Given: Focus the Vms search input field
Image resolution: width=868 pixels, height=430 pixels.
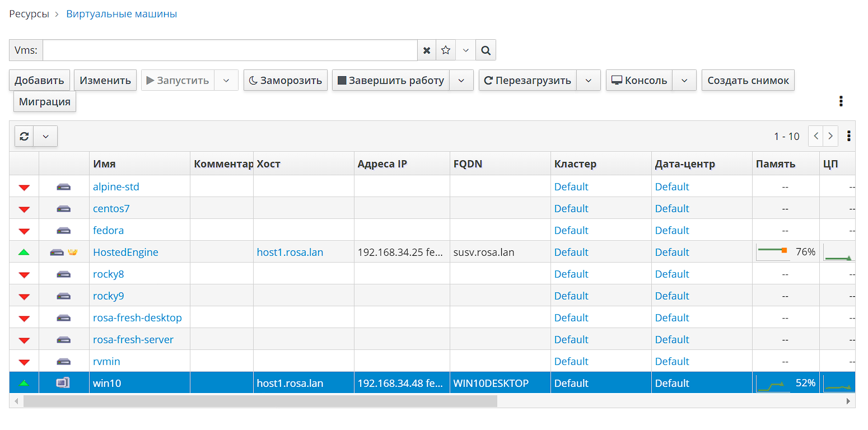Looking at the screenshot, I should pyautogui.click(x=230, y=50).
